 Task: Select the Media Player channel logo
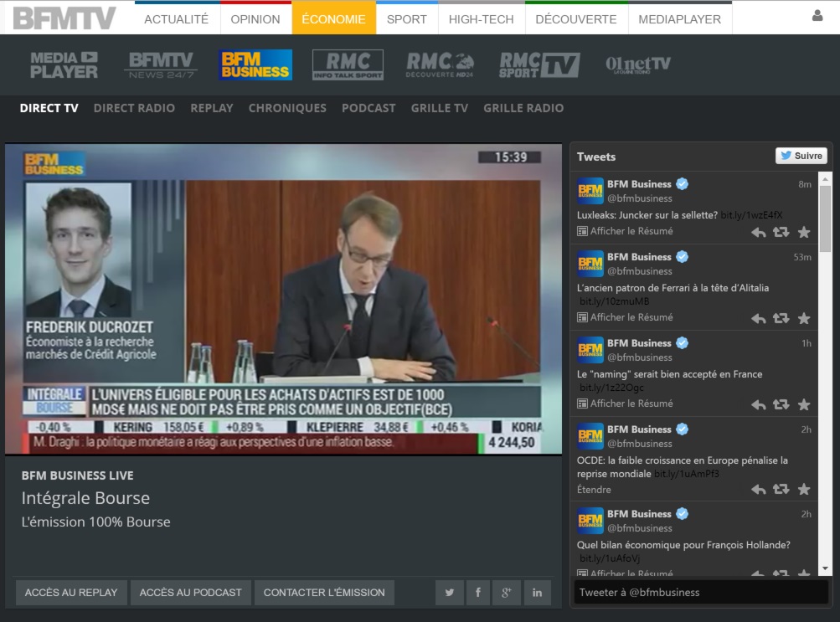point(64,64)
